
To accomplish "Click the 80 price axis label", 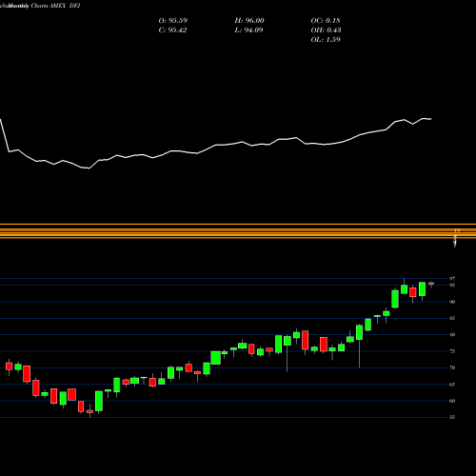I will (452, 334).
